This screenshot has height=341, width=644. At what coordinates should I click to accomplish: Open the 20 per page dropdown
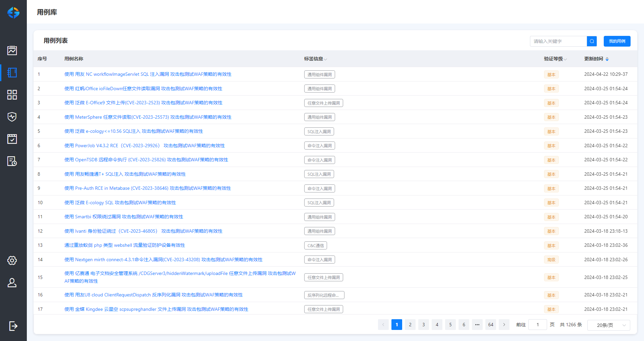point(608,325)
